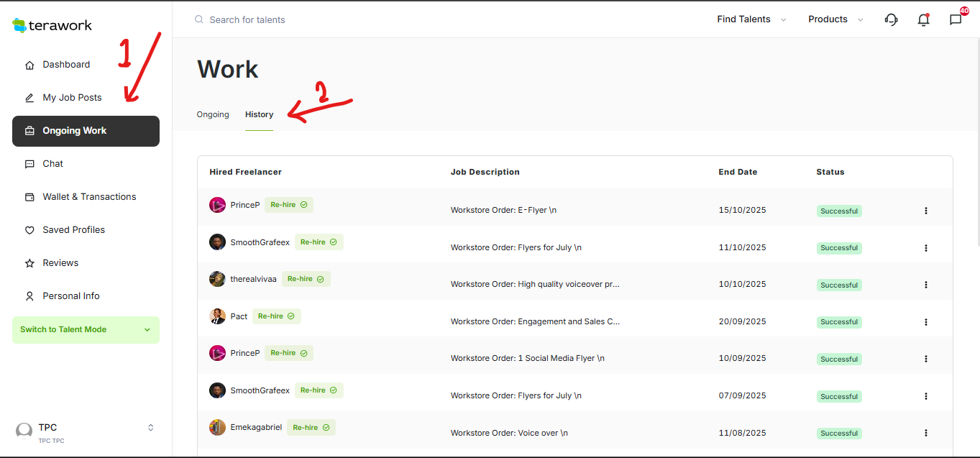Expand the TPC account switcher
The width and height of the screenshot is (980, 458).
150,427
